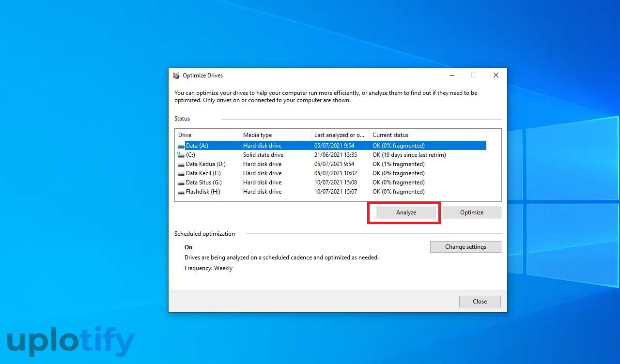
Task: Click the drive icon for Data (A:)
Action: click(x=181, y=146)
